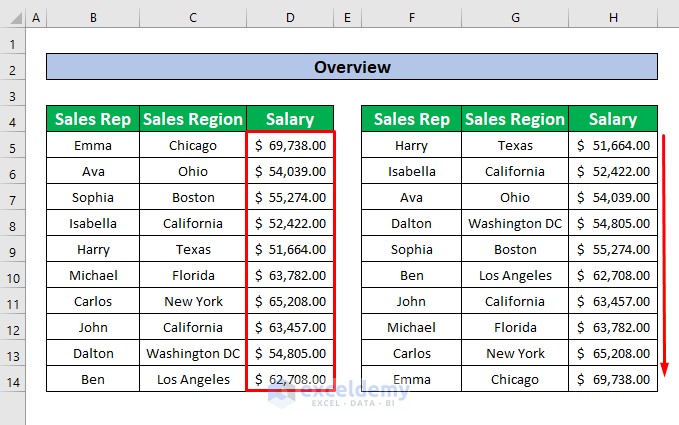The image size is (679, 425).
Task: Select Michael cell in column B
Action: coord(93,275)
